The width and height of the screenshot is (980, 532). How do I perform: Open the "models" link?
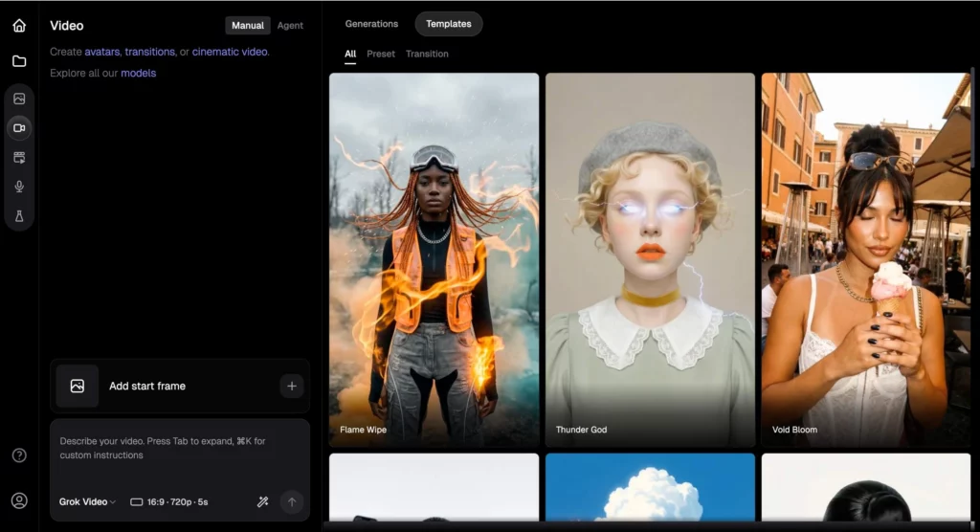point(138,73)
